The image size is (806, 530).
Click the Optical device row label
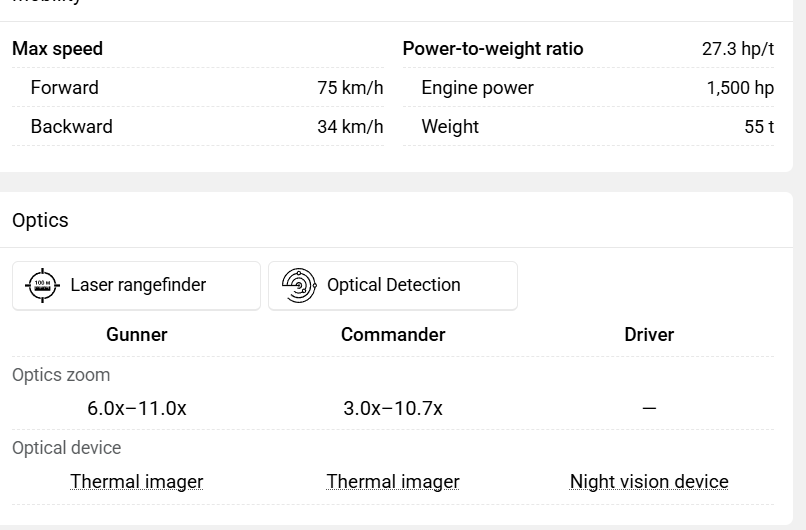(67, 448)
